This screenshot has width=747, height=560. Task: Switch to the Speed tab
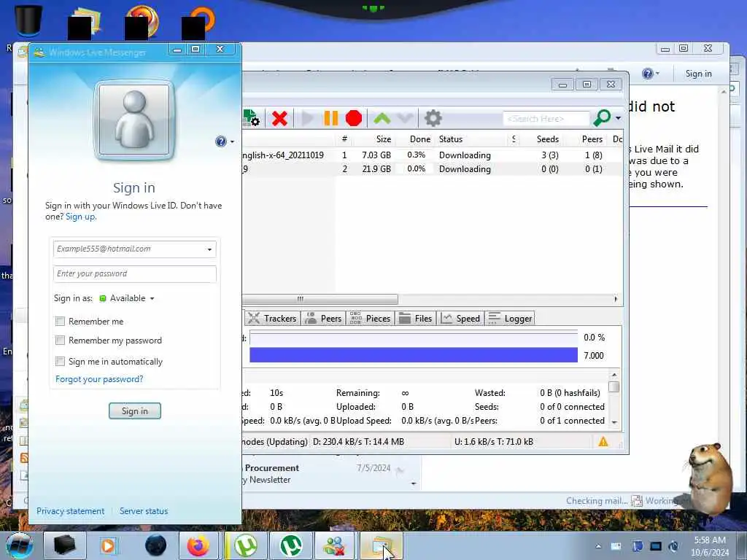[460, 319]
